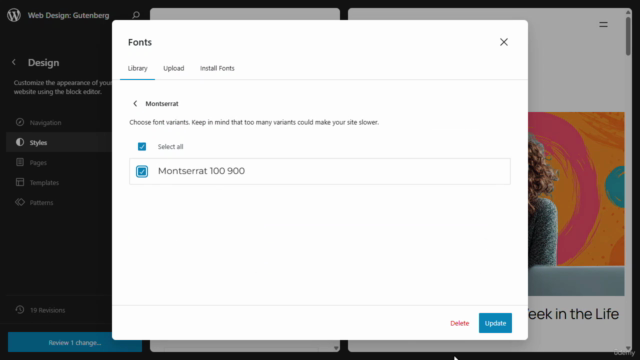640x360 pixels.
Task: Go back from Montserrat font variants
Action: point(135,104)
